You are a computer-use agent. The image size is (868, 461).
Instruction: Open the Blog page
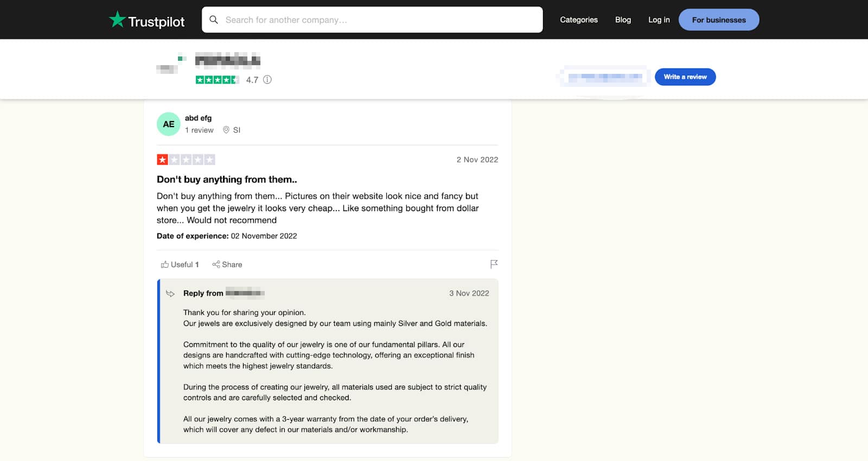tap(623, 20)
